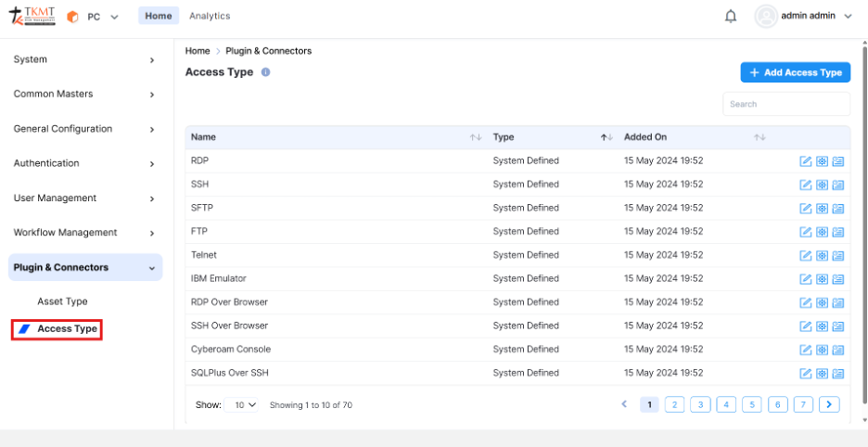Open gear icon for RDP Over Browser
The width and height of the screenshot is (868, 447).
822,303
